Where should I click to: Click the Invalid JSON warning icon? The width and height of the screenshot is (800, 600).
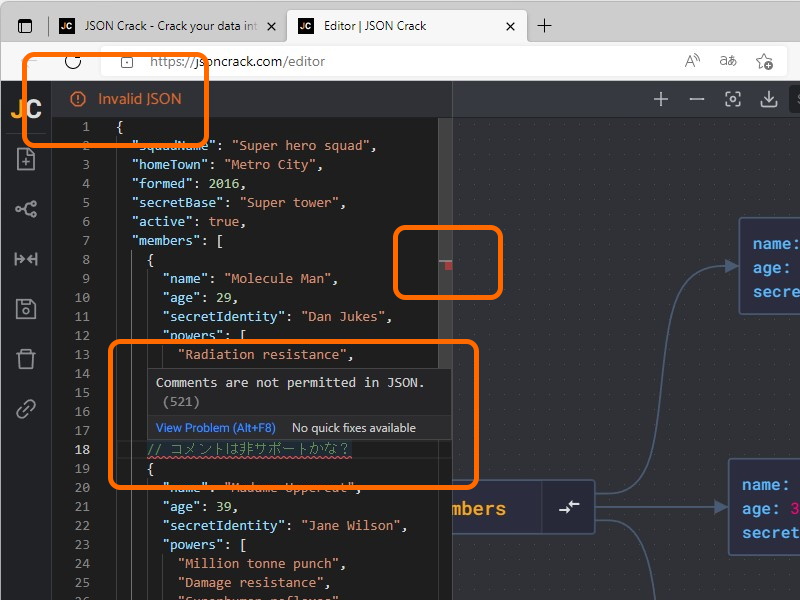[x=78, y=99]
